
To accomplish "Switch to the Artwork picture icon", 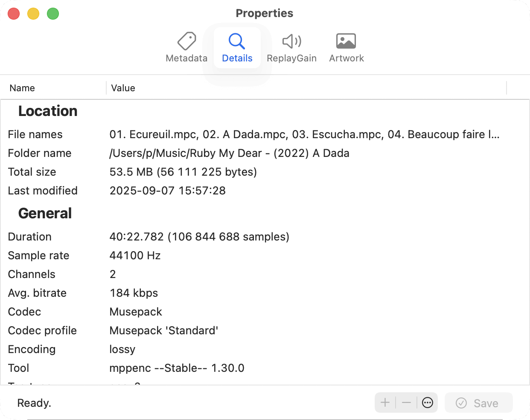I will pyautogui.click(x=346, y=42).
